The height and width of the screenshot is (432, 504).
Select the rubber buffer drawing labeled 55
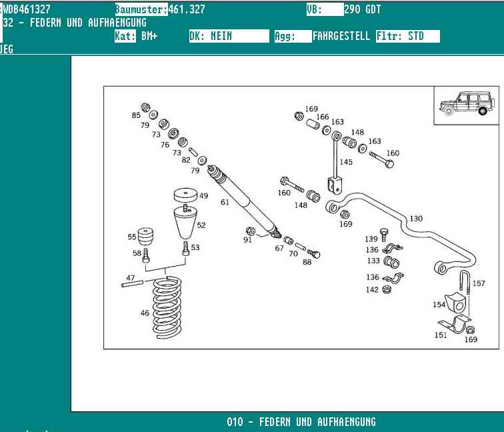(145, 237)
